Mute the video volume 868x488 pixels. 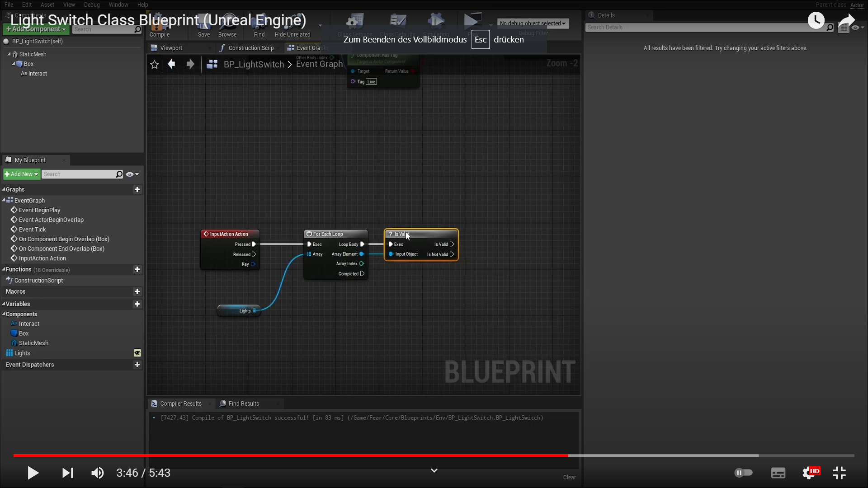coord(98,473)
